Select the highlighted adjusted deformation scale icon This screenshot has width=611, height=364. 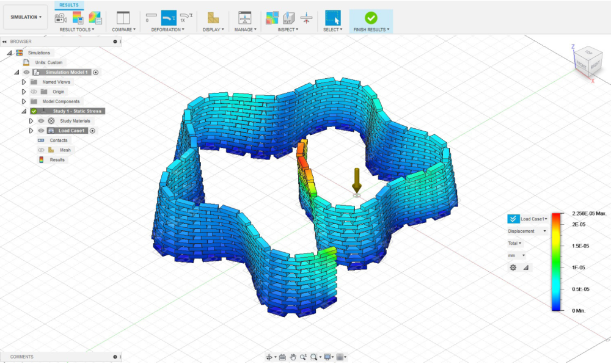(169, 18)
